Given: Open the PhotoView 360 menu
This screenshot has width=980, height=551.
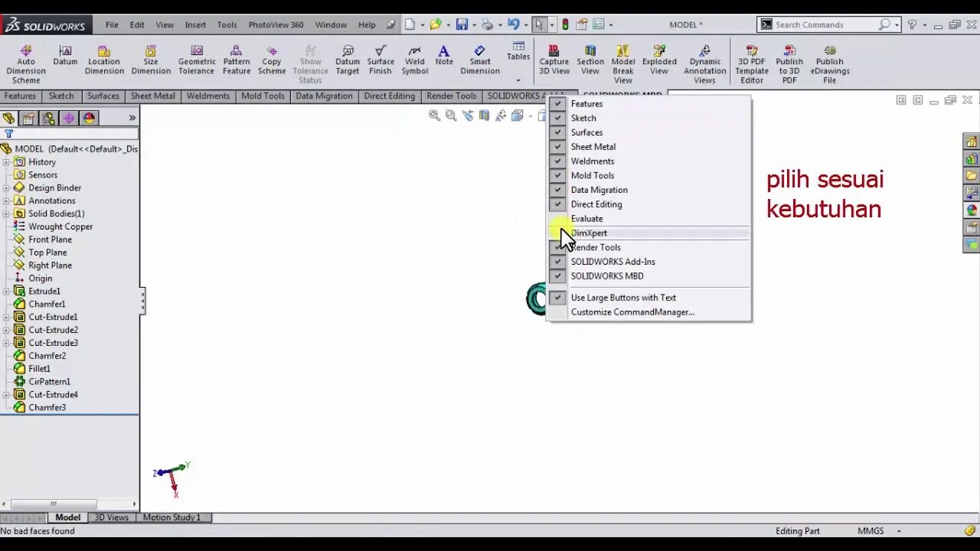Looking at the screenshot, I should (x=276, y=24).
